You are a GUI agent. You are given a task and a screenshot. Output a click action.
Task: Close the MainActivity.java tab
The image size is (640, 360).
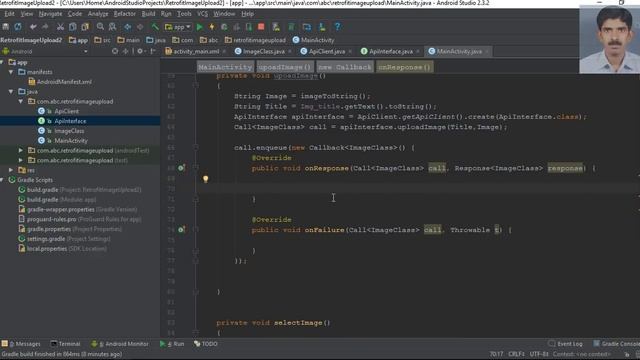pyautogui.click(x=487, y=51)
